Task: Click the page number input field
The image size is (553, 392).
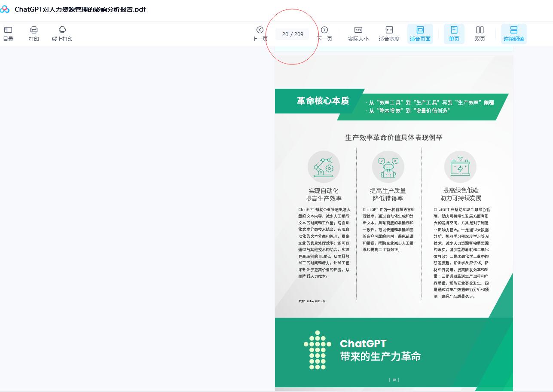Action: click(292, 34)
